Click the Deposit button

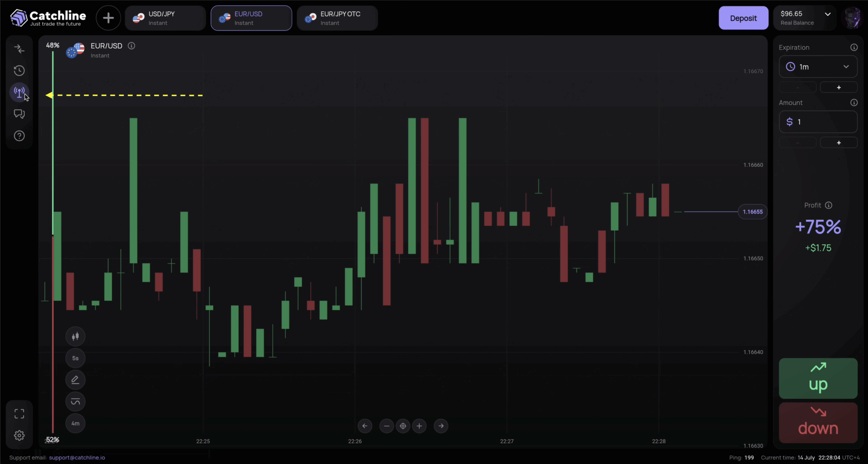pos(743,18)
